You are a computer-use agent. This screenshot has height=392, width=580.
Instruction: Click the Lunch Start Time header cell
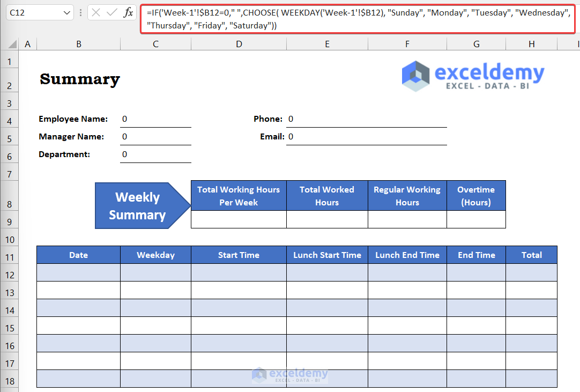[327, 255]
